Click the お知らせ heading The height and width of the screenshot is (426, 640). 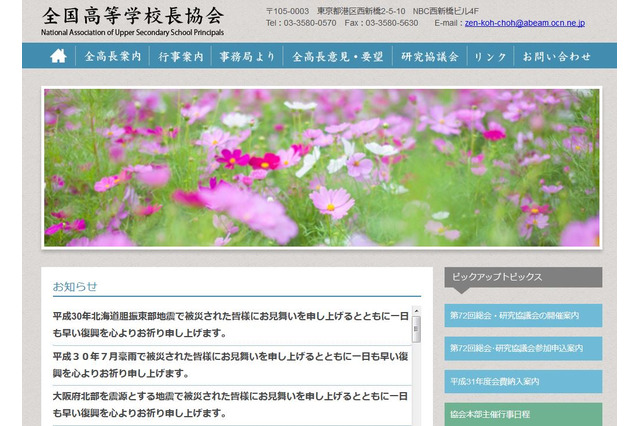pos(75,286)
